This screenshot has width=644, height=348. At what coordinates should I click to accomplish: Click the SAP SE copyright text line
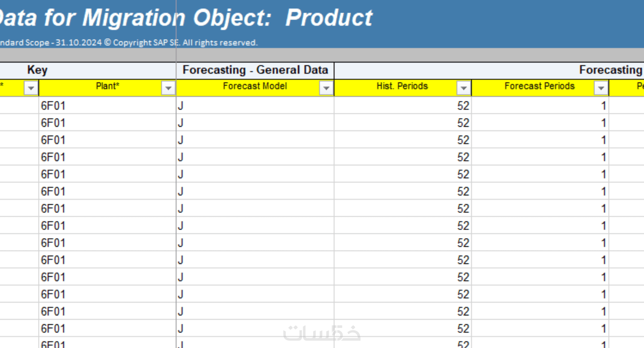point(129,43)
